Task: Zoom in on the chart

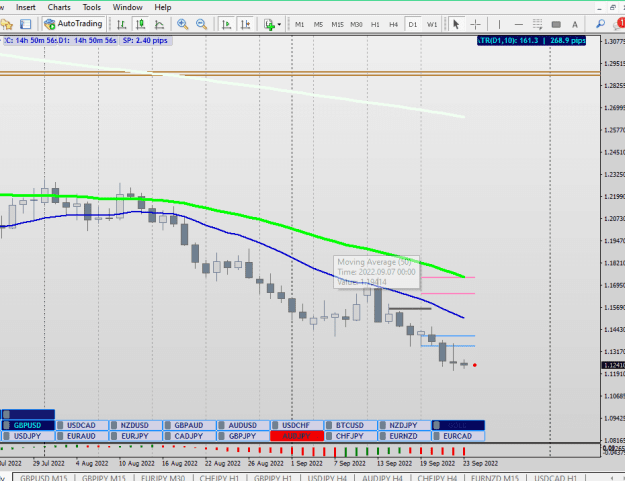Action: [183, 24]
